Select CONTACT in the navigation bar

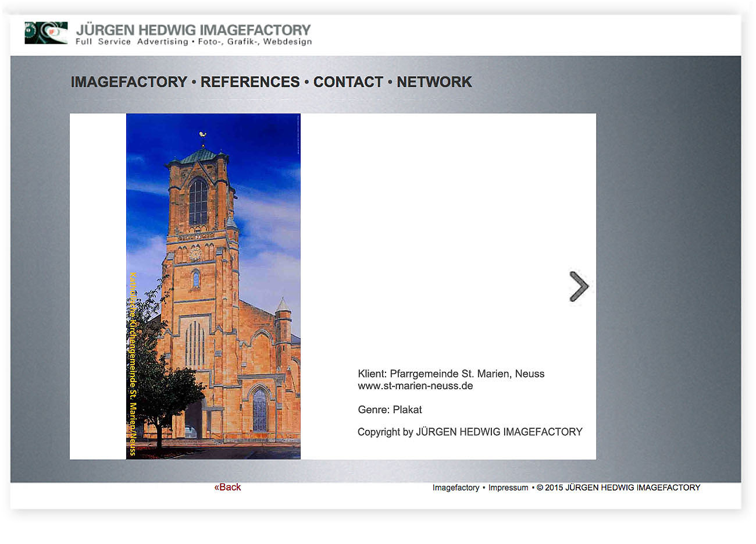pyautogui.click(x=348, y=82)
